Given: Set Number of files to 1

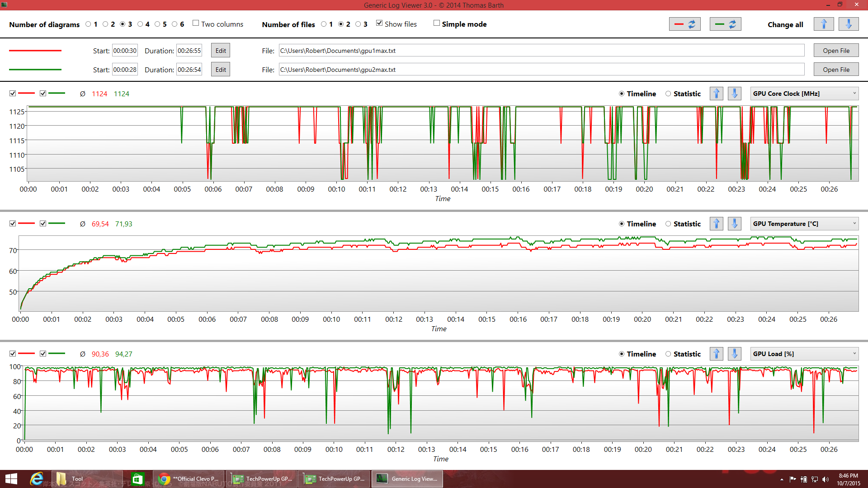Looking at the screenshot, I should [x=324, y=24].
